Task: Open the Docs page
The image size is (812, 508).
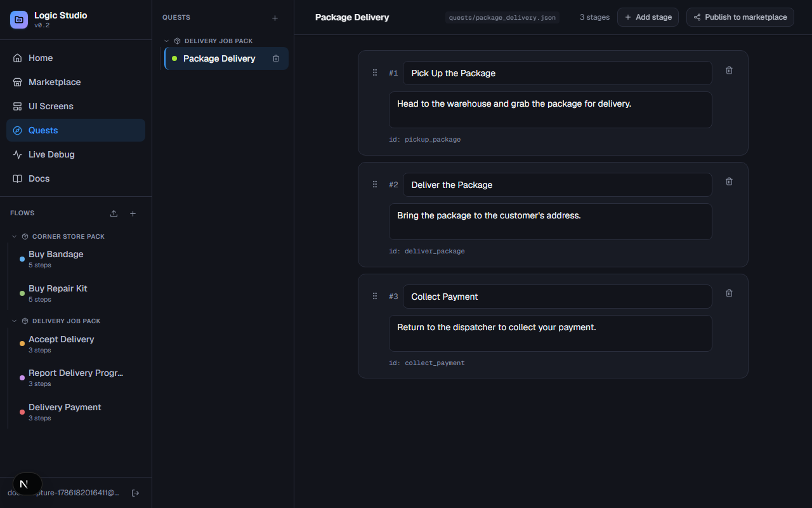Action: [76, 178]
